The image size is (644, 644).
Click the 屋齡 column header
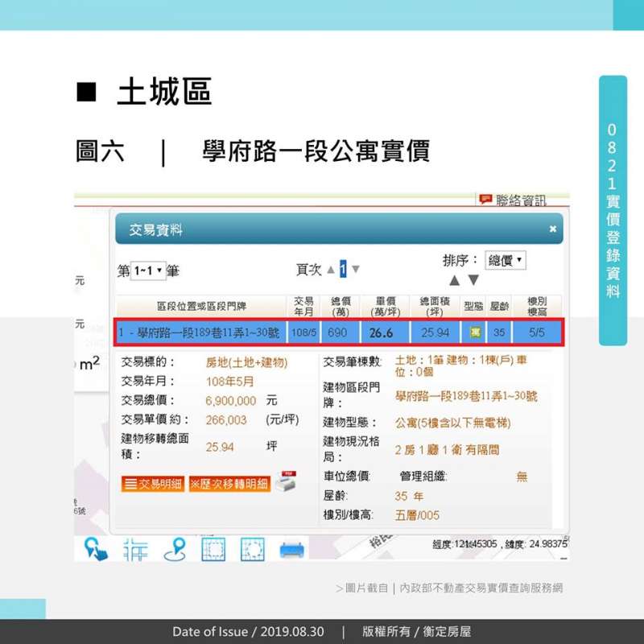click(x=499, y=306)
